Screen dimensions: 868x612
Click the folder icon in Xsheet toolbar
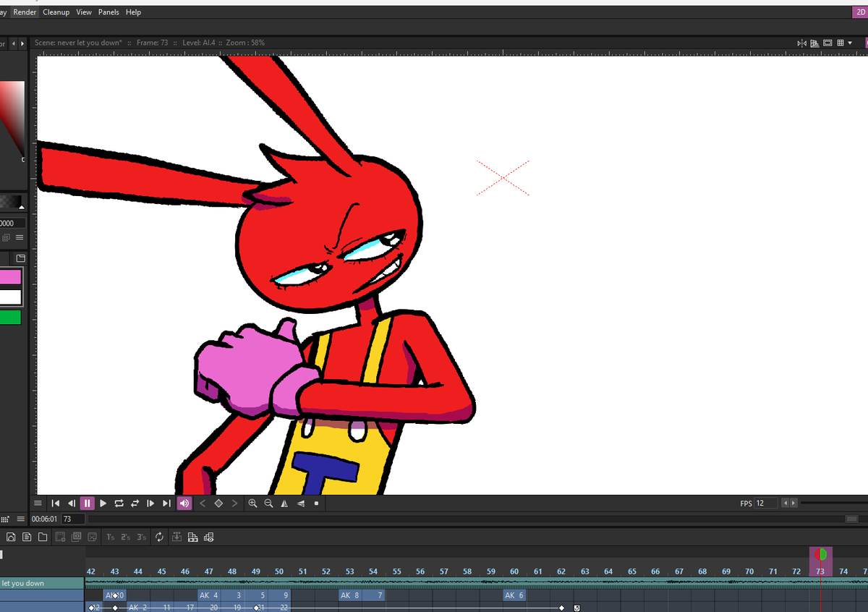click(43, 537)
